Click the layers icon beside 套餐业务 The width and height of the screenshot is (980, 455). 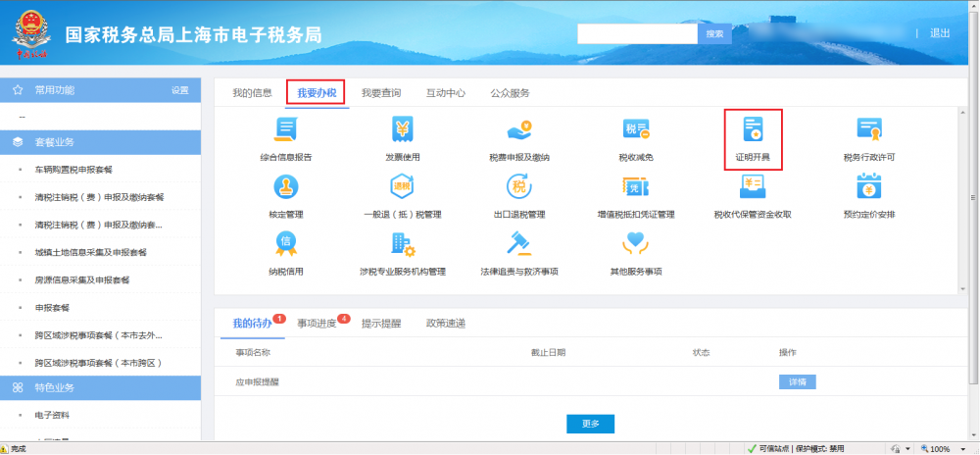tap(18, 142)
